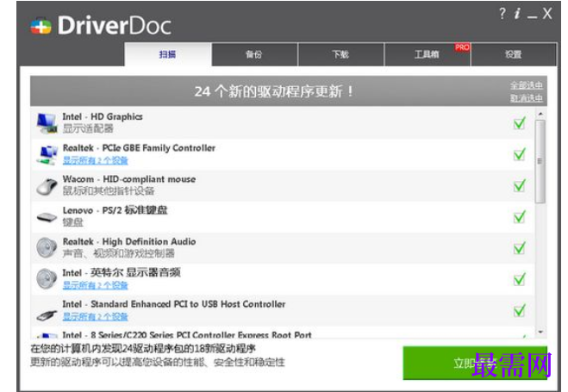
Task: Open help via the question mark icon
Action: point(502,14)
